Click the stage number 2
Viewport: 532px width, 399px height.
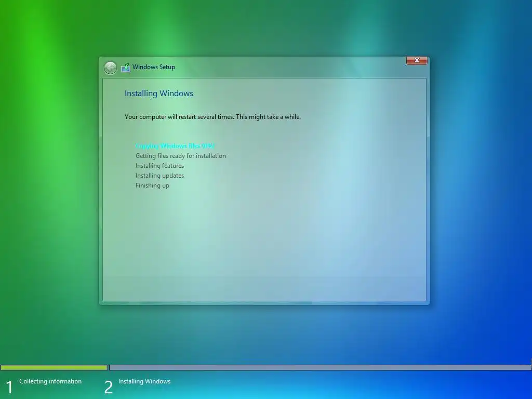pyautogui.click(x=108, y=387)
